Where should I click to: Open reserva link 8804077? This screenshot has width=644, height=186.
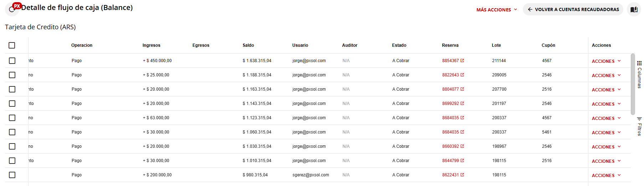pyautogui.click(x=450, y=89)
